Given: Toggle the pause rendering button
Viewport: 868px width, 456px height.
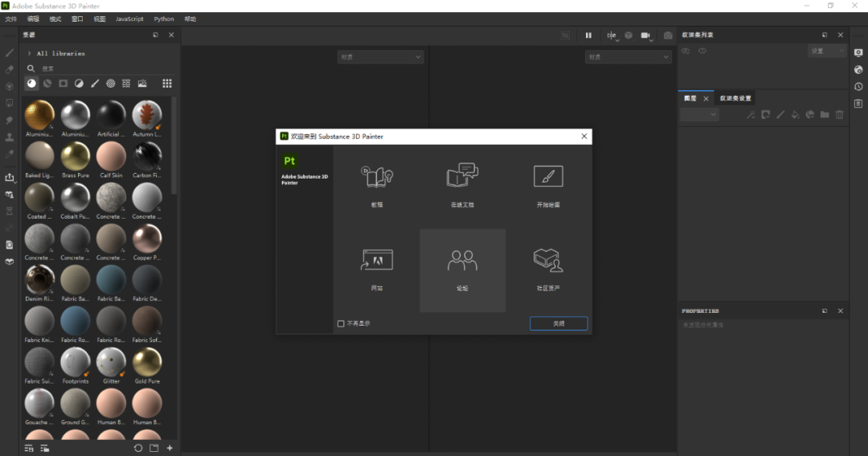Looking at the screenshot, I should click(588, 35).
